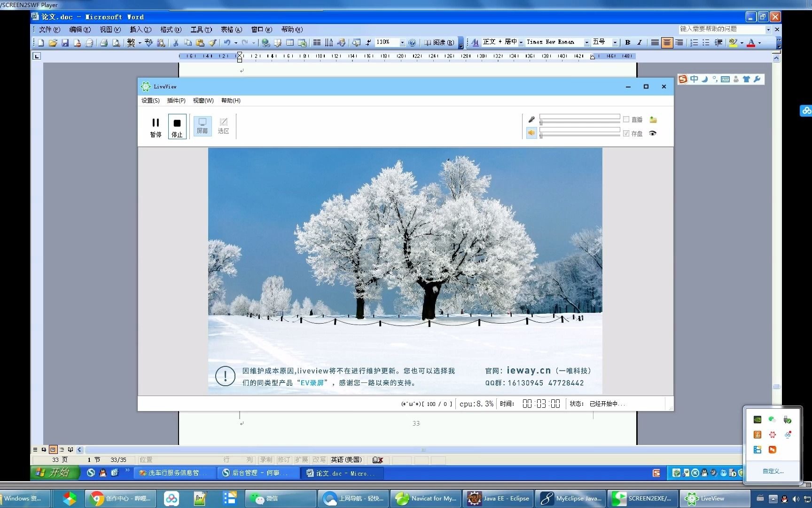Expand the font color dropdown arrow
812x508 pixels.
coord(759,43)
